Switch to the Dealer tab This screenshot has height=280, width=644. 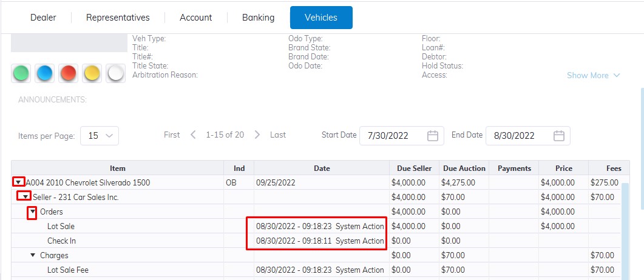(43, 18)
